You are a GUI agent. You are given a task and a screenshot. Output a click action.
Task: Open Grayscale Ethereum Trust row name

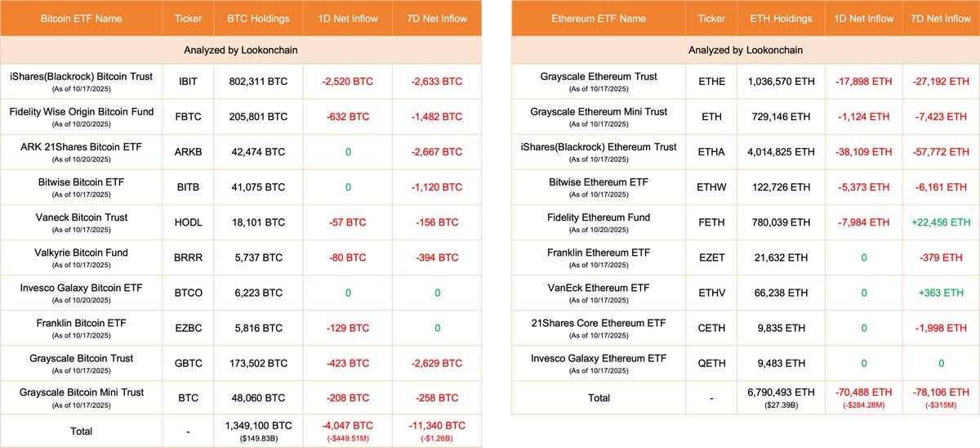[x=599, y=77]
